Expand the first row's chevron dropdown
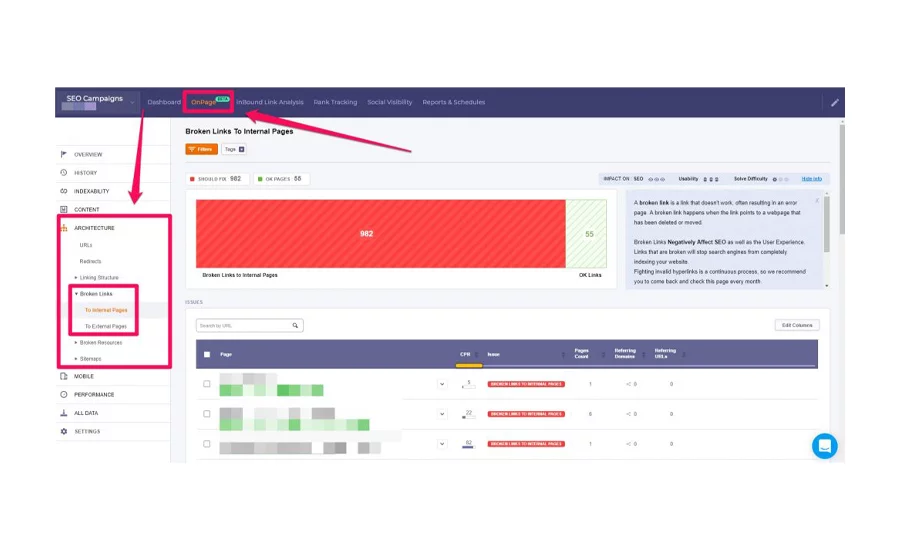Screen dimensions: 900x550 [x=442, y=384]
